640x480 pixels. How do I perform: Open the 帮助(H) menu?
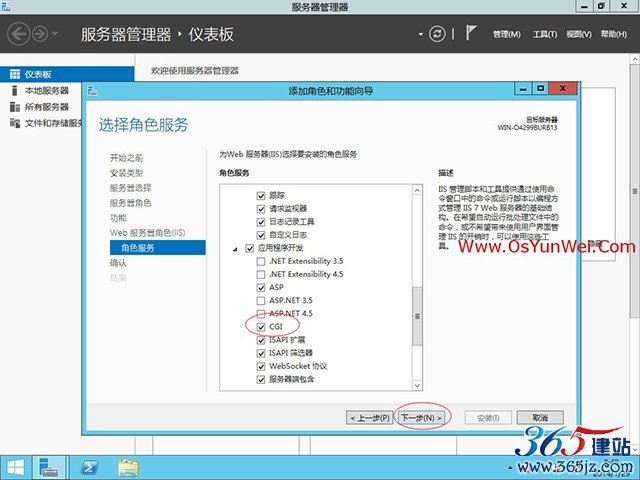[x=613, y=34]
